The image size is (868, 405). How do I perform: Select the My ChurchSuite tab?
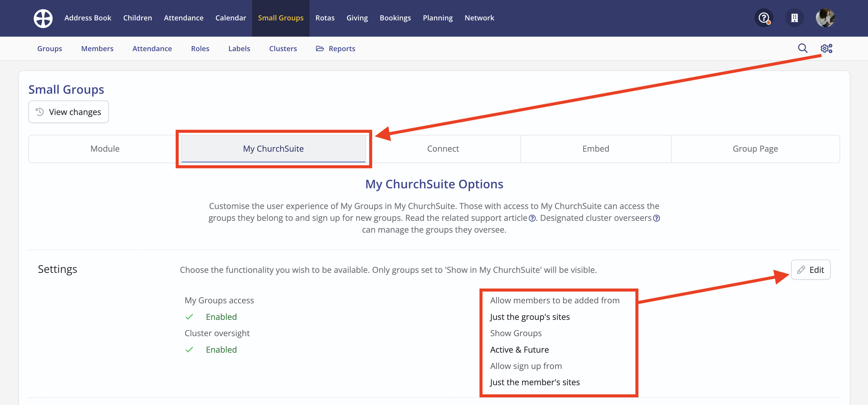(273, 149)
